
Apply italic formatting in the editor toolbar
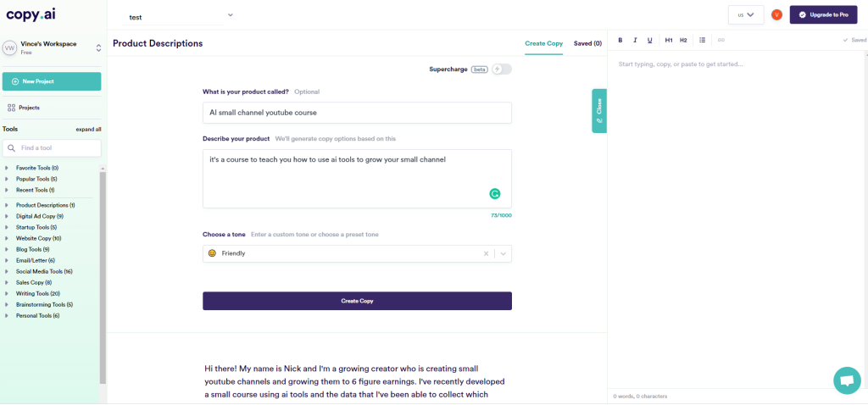pos(635,40)
